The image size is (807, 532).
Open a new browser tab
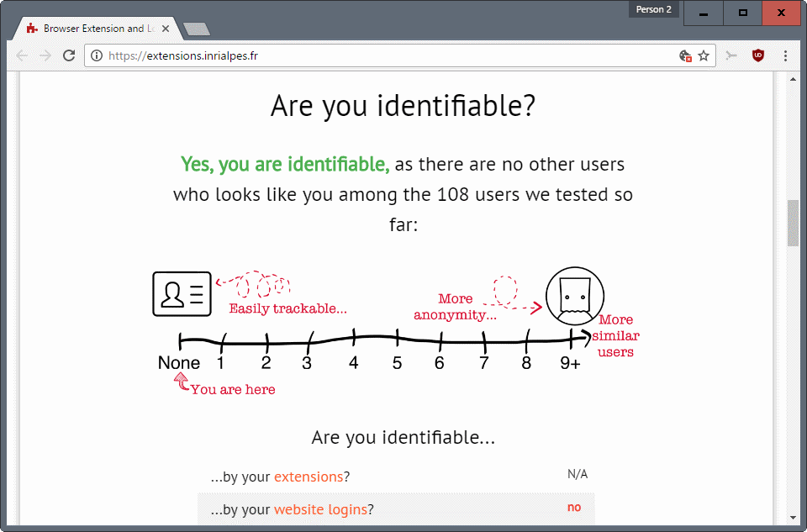[195, 27]
